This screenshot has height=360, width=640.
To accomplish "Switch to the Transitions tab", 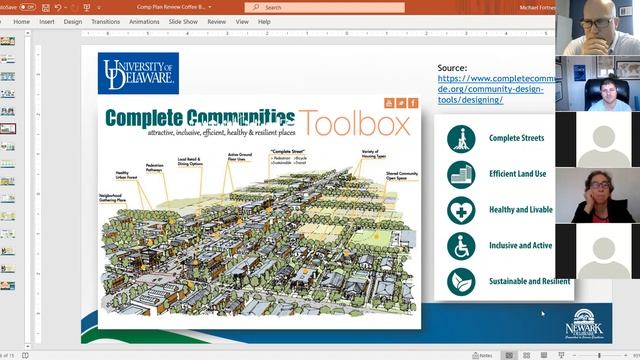I will (x=106, y=22).
